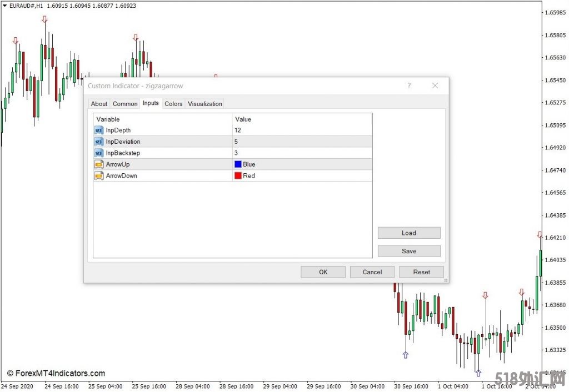Click the integer icon beside InpDeviation

(99, 142)
